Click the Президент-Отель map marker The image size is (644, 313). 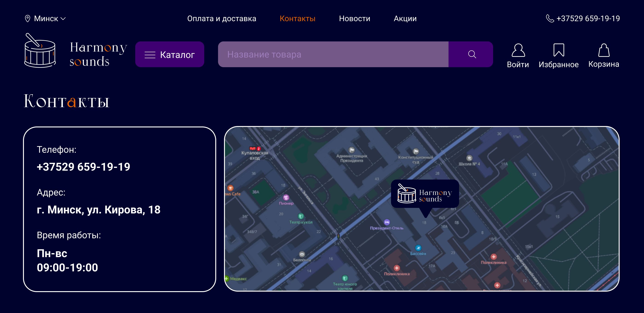pos(387,222)
